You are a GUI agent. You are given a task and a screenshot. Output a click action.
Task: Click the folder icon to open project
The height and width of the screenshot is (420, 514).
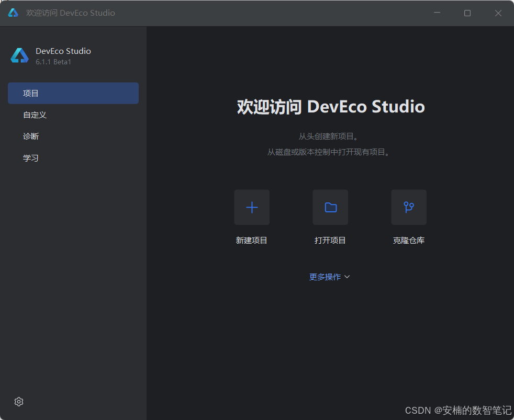330,207
